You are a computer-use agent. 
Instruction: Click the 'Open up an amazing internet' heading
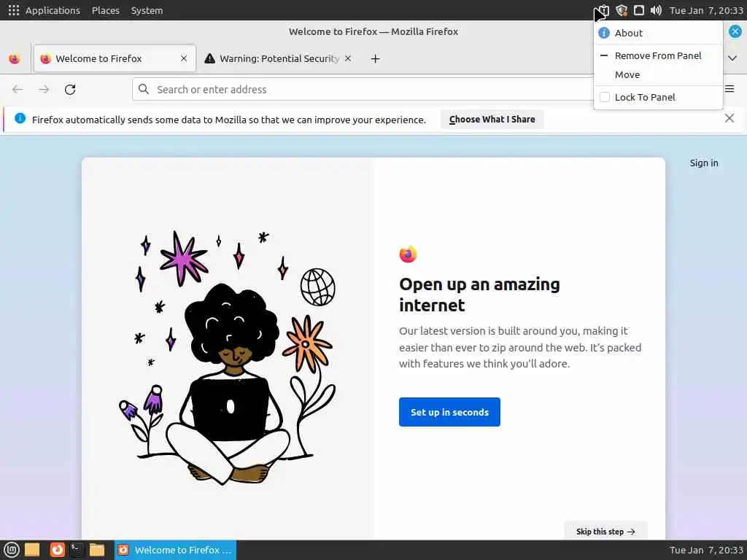coord(479,295)
